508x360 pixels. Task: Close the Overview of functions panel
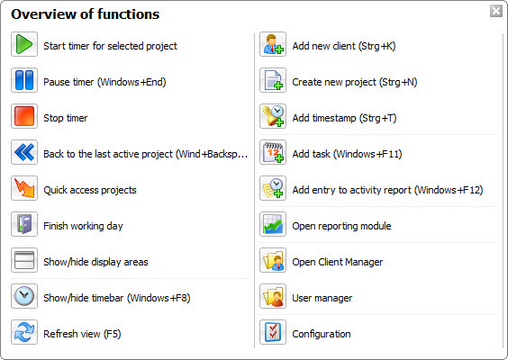coord(496,11)
